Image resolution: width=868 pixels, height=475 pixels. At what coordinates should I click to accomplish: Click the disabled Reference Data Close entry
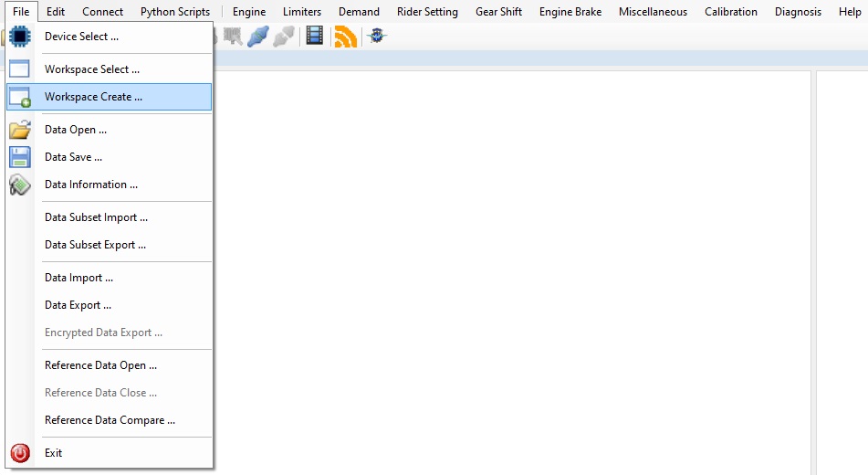tap(109, 393)
